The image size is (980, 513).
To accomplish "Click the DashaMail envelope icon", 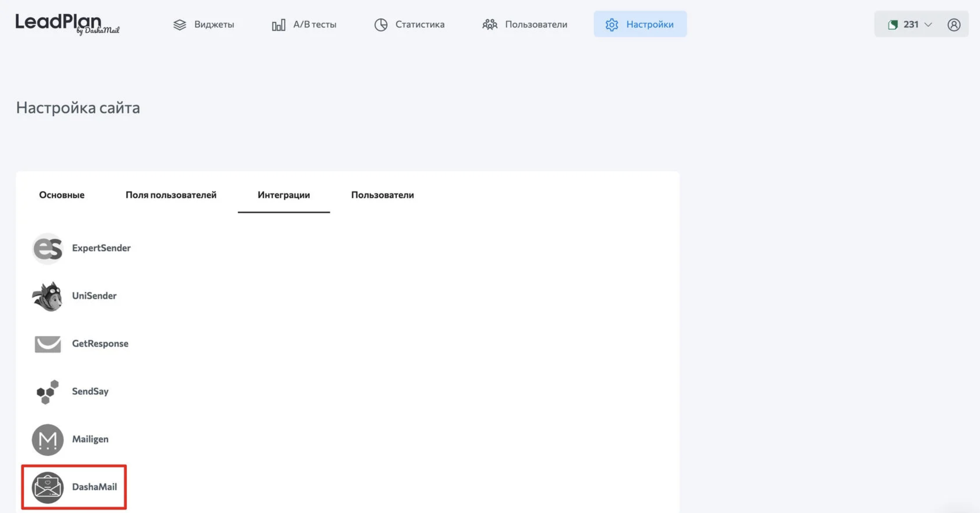I will pyautogui.click(x=48, y=487).
